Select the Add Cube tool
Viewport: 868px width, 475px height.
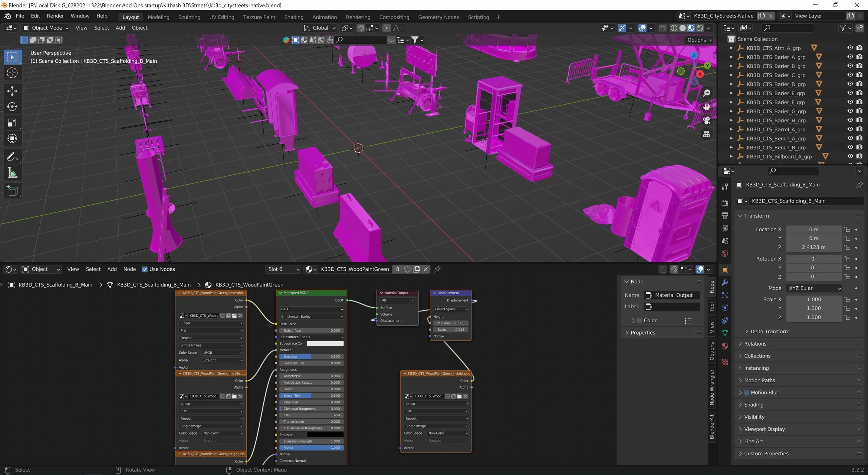12,191
